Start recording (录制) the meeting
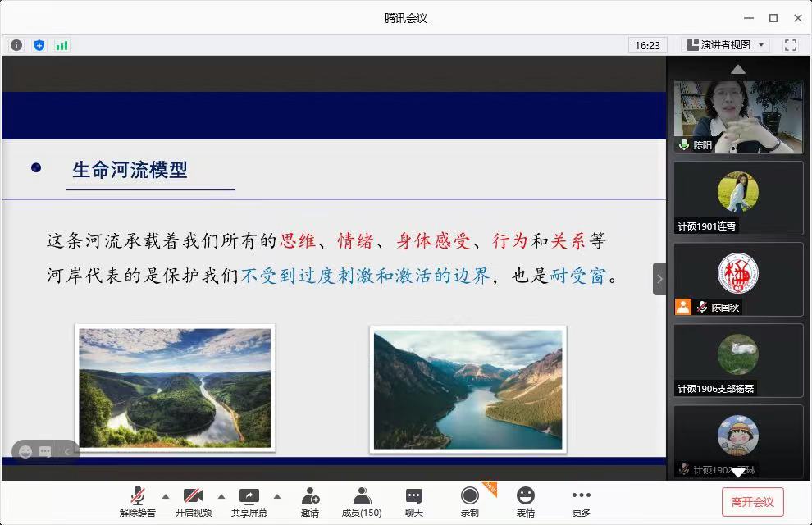 click(x=470, y=501)
